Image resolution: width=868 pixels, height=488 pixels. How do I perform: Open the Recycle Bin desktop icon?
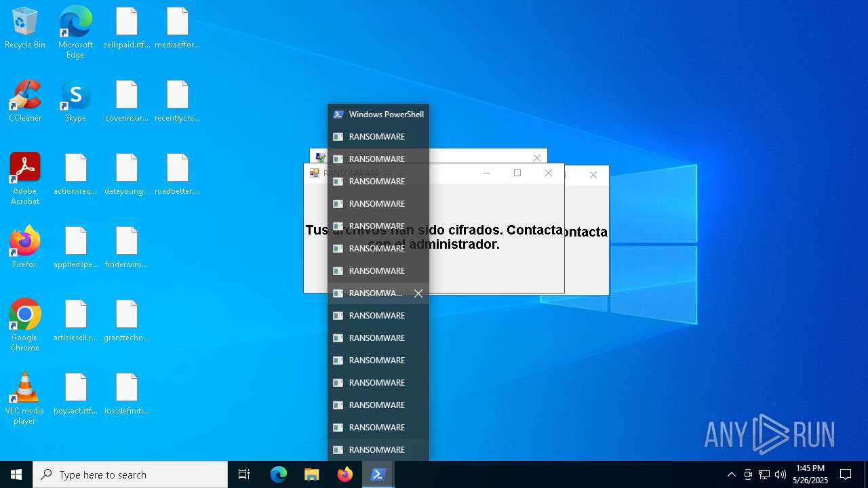tap(25, 28)
